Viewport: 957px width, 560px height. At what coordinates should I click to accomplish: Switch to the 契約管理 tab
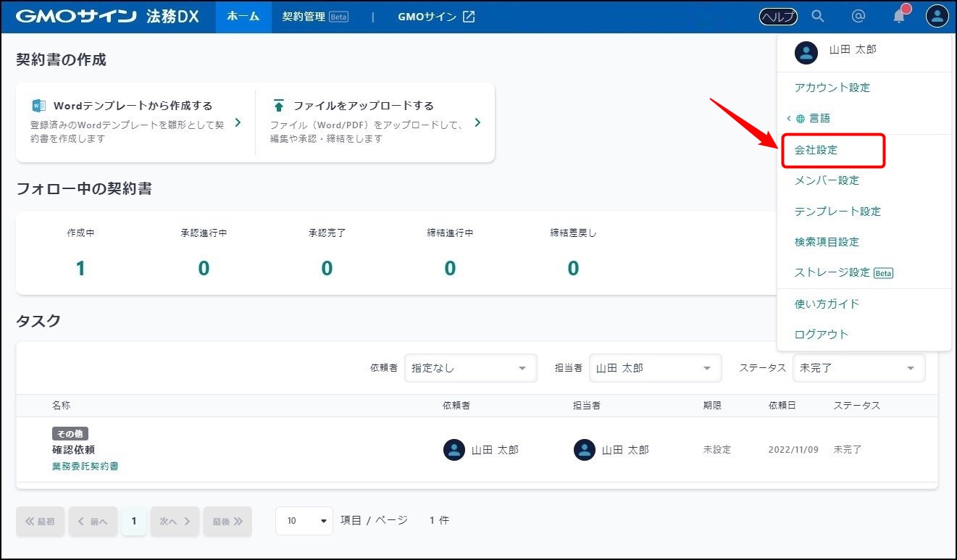[x=314, y=17]
